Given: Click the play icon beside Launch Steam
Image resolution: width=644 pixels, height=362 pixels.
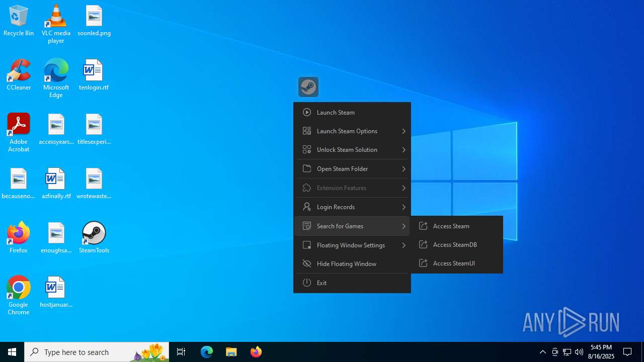Looking at the screenshot, I should tap(307, 112).
